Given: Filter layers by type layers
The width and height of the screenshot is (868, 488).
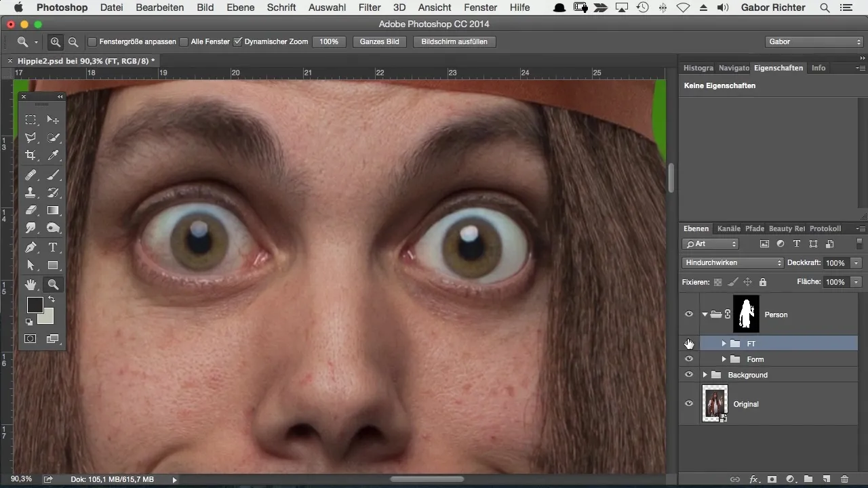Looking at the screenshot, I should (x=797, y=244).
